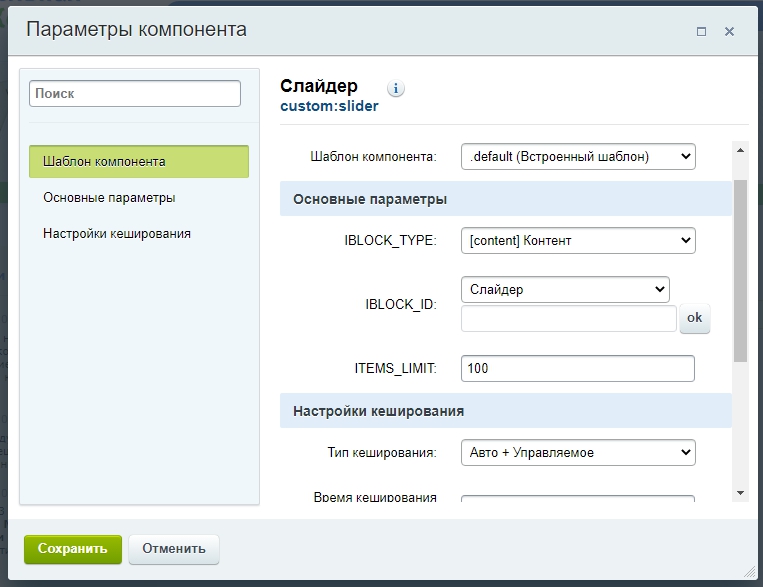The height and width of the screenshot is (587, 763).
Task: Click the custom:slider component link
Action: pyautogui.click(x=329, y=106)
